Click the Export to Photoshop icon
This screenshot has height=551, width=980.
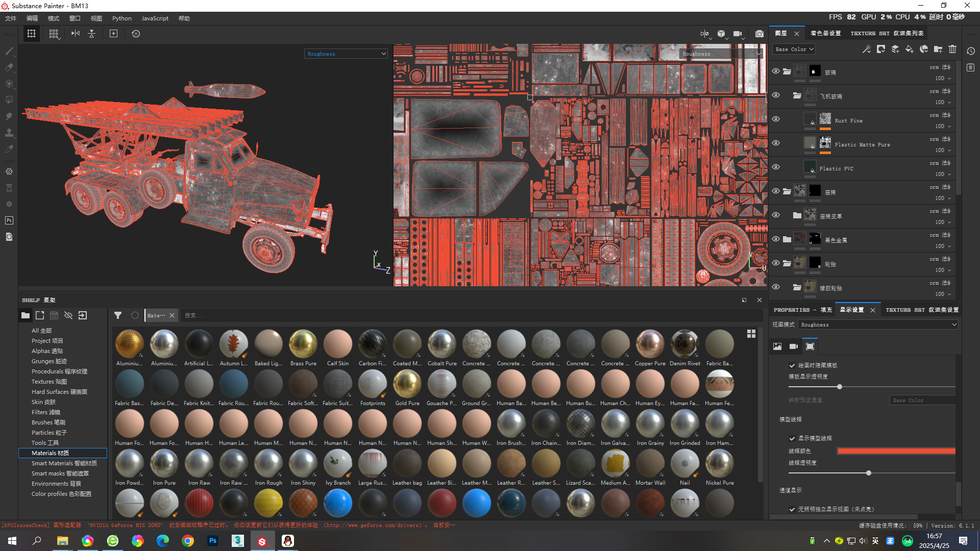(9, 220)
